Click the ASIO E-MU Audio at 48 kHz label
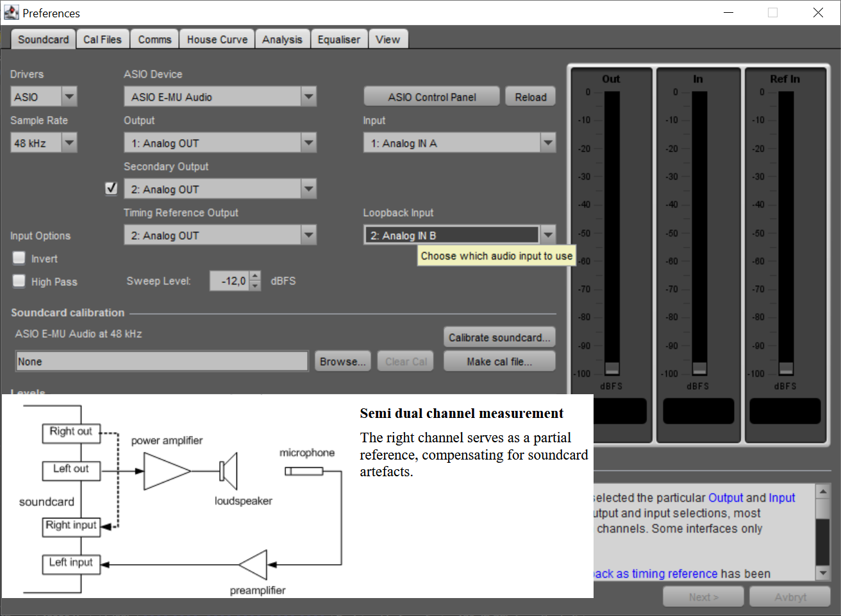The width and height of the screenshot is (841, 616). [x=79, y=334]
